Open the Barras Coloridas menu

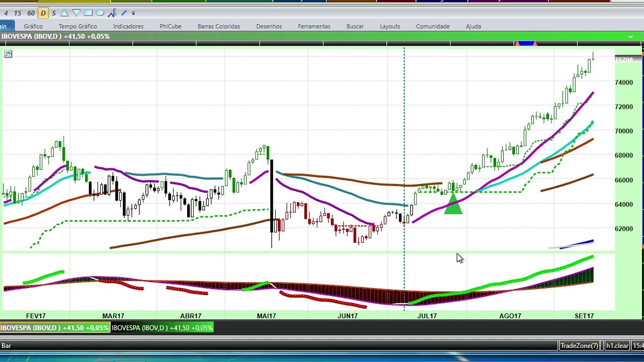(x=219, y=26)
